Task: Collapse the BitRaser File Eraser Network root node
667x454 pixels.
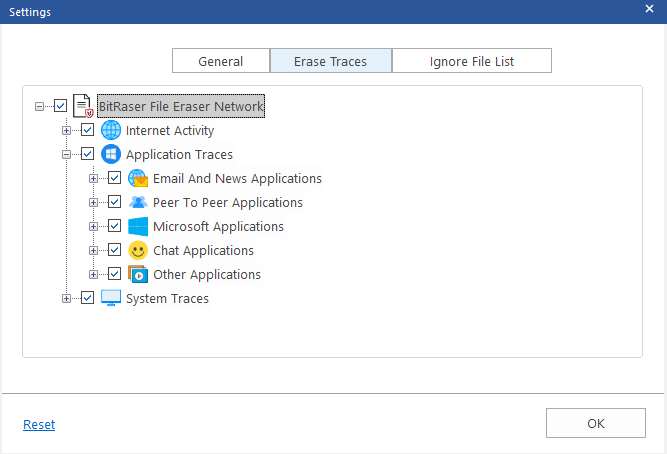Action: click(x=39, y=106)
